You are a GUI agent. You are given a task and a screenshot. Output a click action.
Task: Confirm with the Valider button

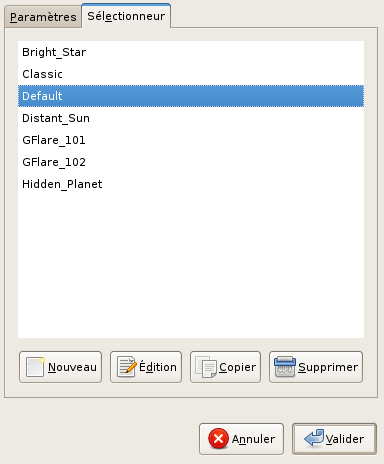coord(334,439)
